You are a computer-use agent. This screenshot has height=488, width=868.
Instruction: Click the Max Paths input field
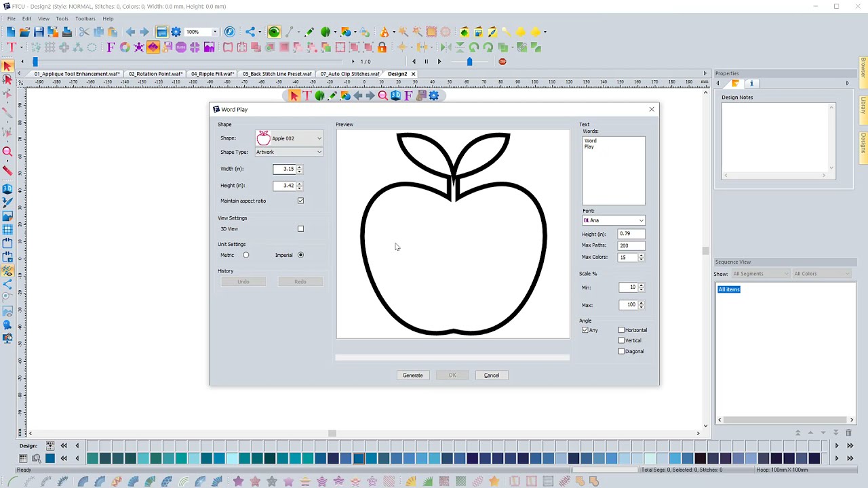pos(631,245)
